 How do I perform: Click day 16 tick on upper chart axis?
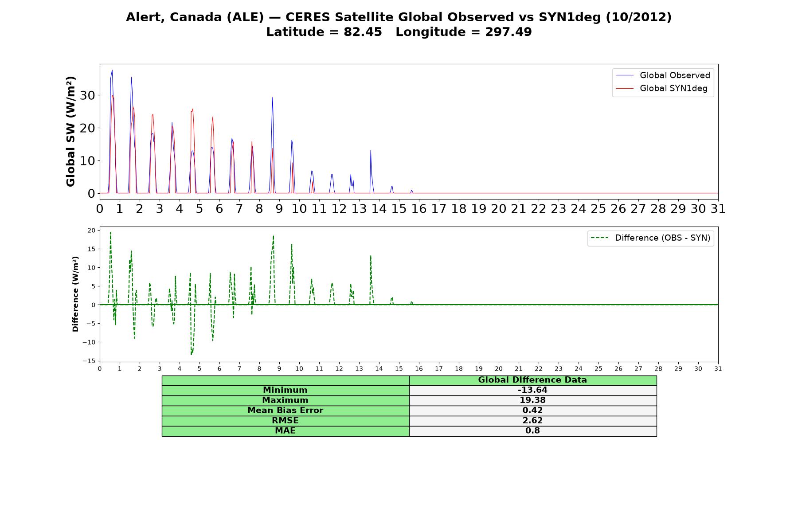click(419, 208)
